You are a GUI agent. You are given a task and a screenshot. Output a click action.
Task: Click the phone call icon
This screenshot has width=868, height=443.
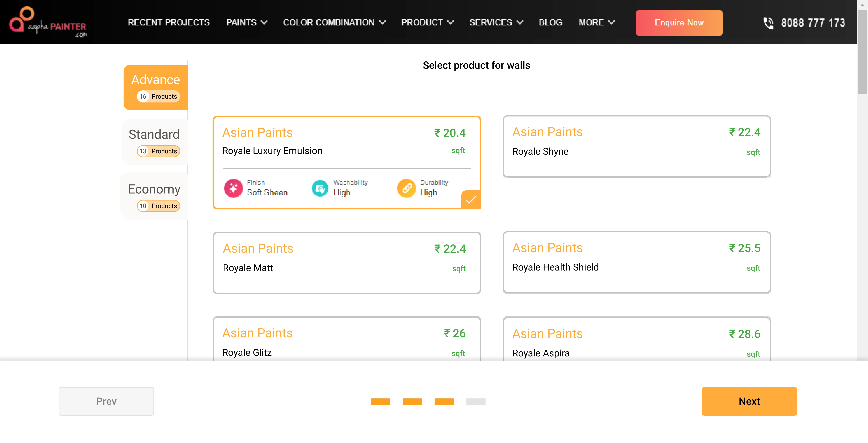tap(768, 23)
